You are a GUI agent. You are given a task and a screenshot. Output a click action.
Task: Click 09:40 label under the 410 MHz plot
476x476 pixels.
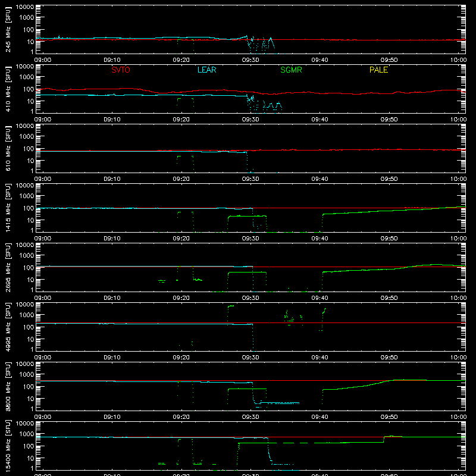(x=320, y=120)
